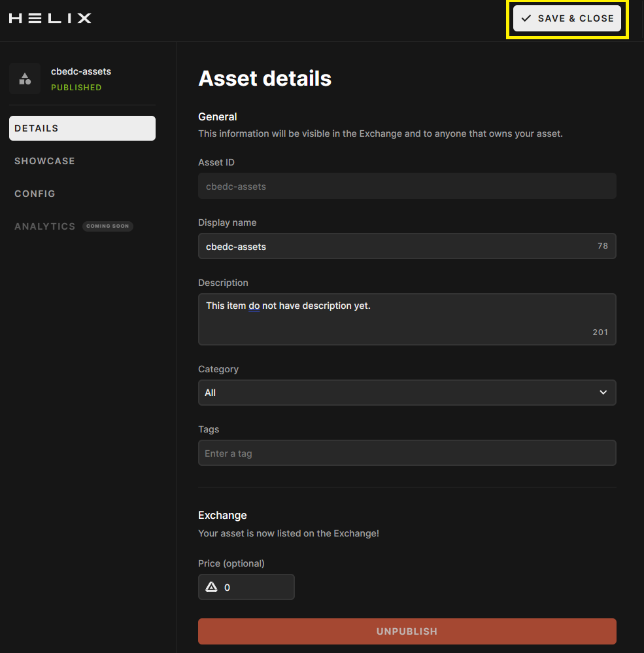Click into the Description text area
This screenshot has height=653, width=644.
405,319
